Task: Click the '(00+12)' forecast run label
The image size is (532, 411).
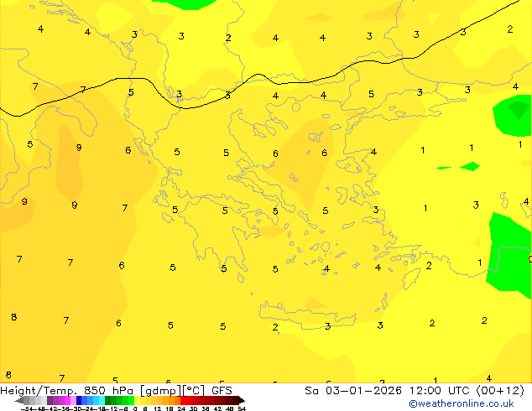Action: [x=500, y=391]
